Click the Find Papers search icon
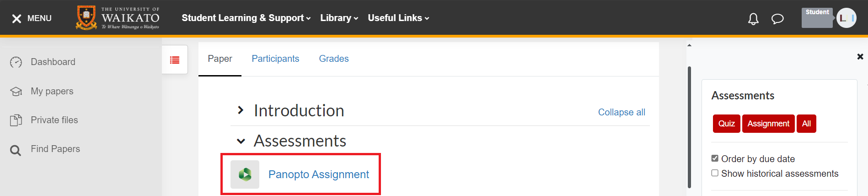 pos(16,150)
